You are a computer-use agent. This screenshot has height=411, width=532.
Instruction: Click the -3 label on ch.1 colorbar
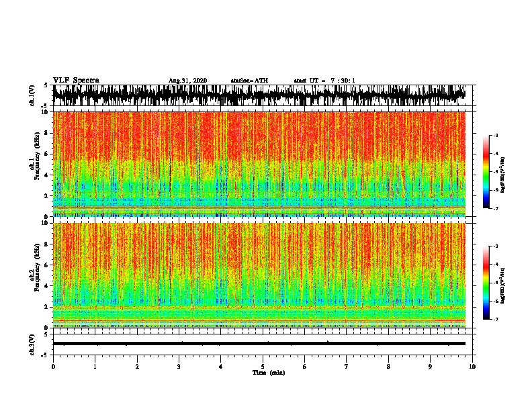496,135
